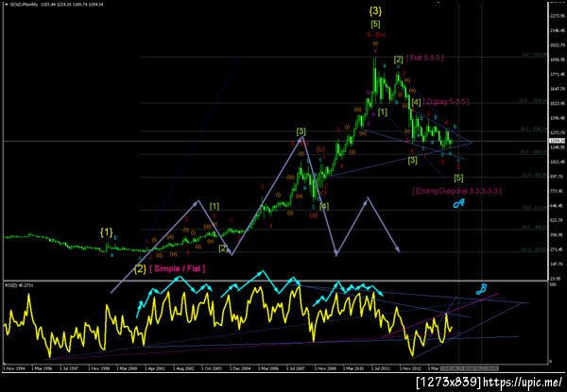Image resolution: width=567 pixels, height=392 pixels.
Task: Click the [ Zigzag 5-3-5 ] annotation
Action: (446, 102)
